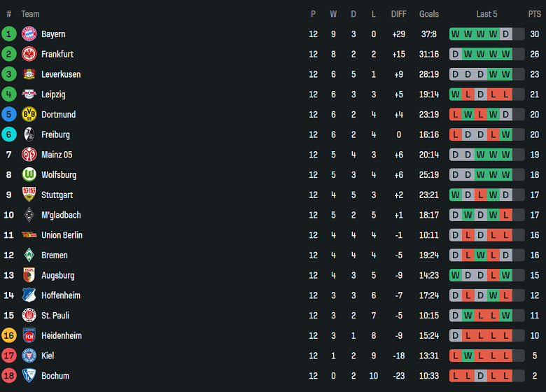Click the Last 5 column header
546x392 pixels.
(x=486, y=14)
